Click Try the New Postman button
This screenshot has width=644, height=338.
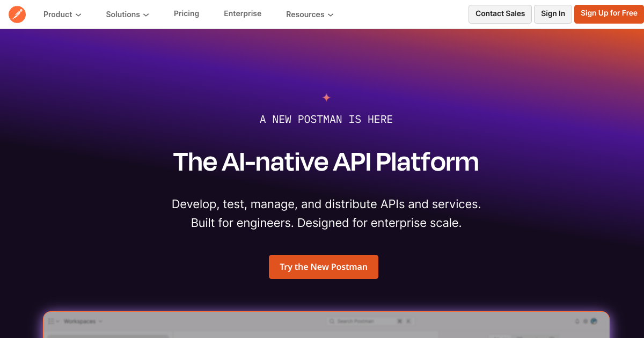click(x=324, y=267)
